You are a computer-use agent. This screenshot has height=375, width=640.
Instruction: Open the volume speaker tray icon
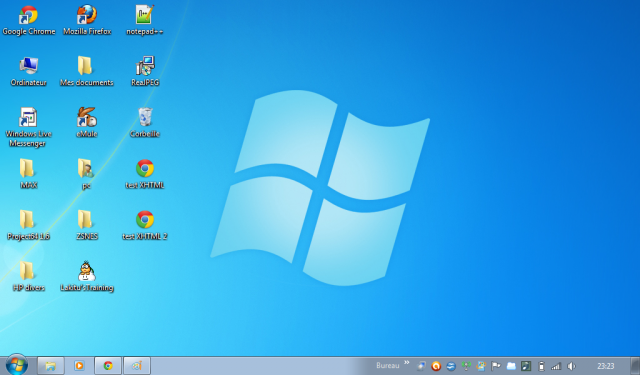tap(571, 366)
